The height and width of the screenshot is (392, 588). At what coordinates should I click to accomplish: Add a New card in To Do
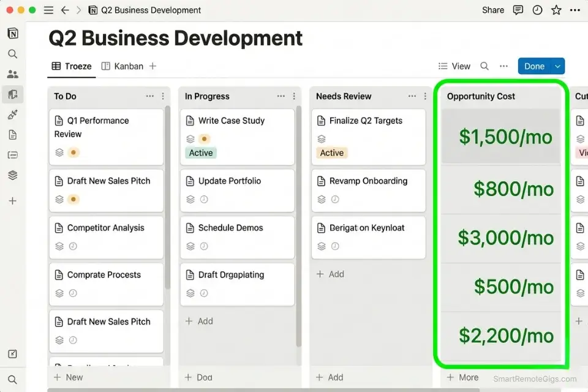tap(68, 377)
